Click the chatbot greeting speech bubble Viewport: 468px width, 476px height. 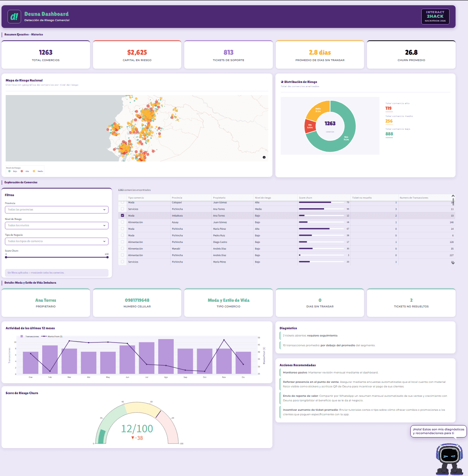[x=438, y=431]
